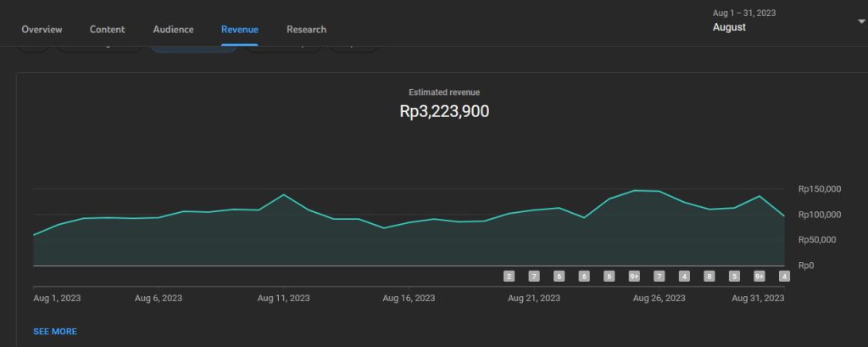Go to the Content tab

point(107,30)
